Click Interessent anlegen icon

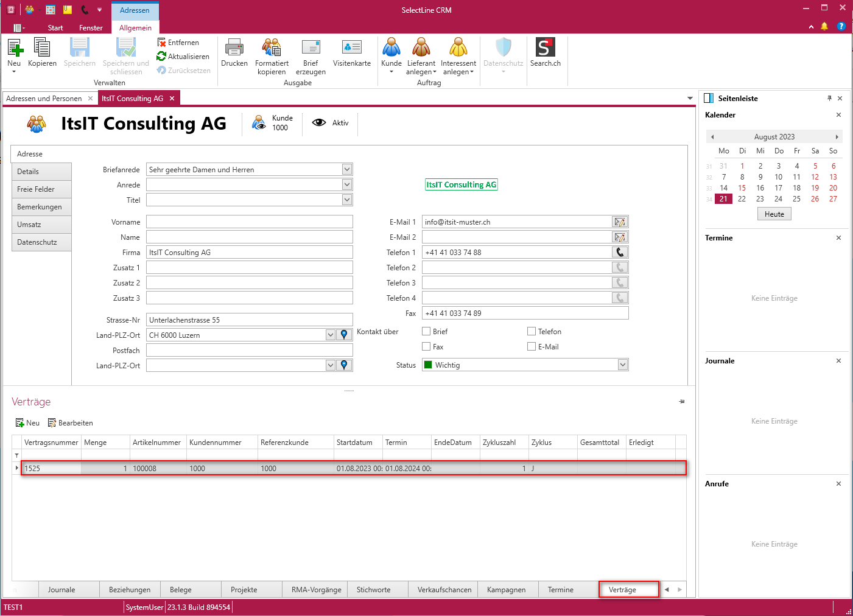coord(458,47)
